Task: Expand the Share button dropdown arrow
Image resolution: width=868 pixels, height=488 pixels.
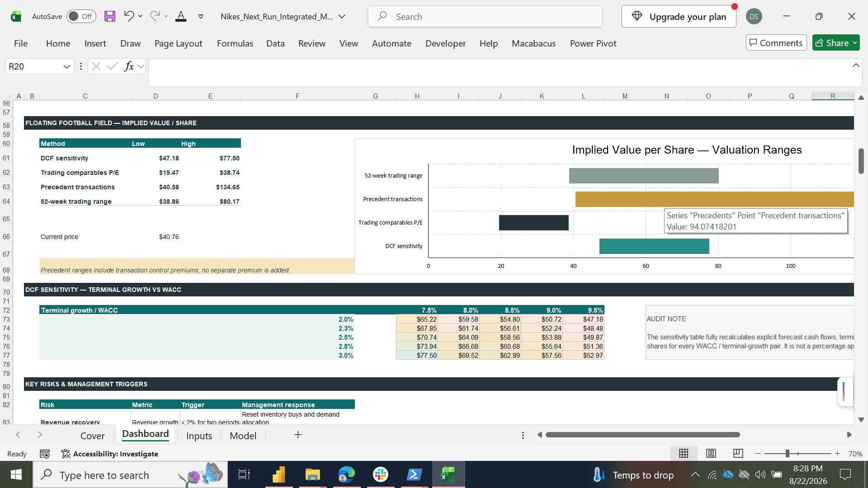Action: (855, 43)
